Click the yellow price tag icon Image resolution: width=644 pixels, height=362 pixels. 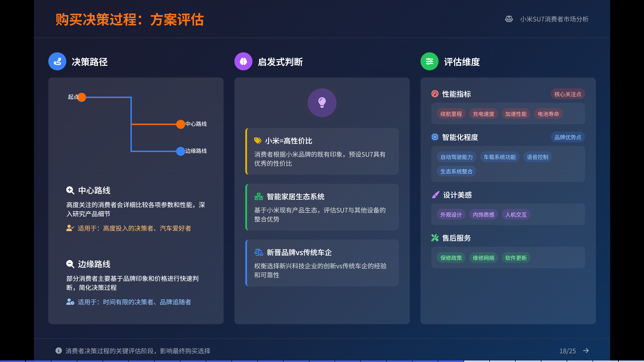tap(257, 140)
